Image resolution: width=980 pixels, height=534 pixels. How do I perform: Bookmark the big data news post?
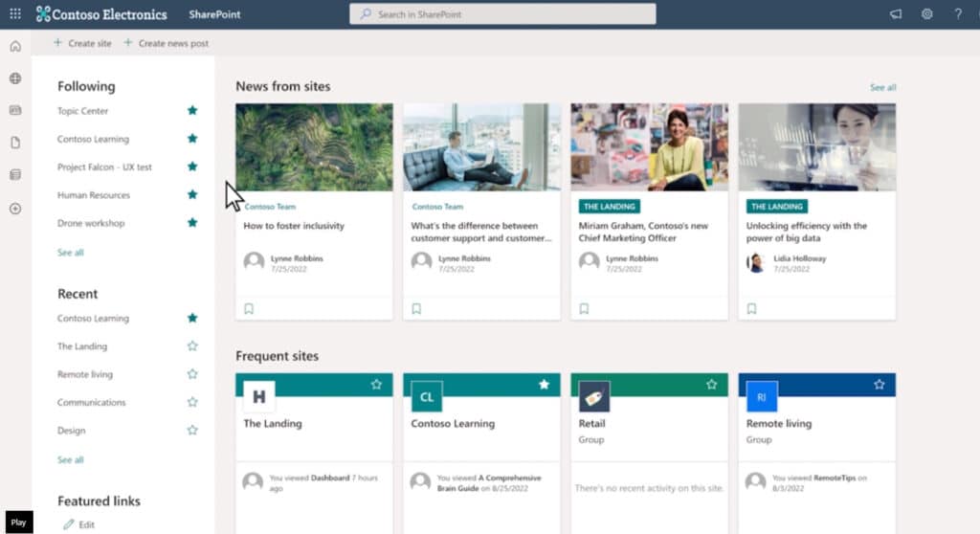point(751,309)
